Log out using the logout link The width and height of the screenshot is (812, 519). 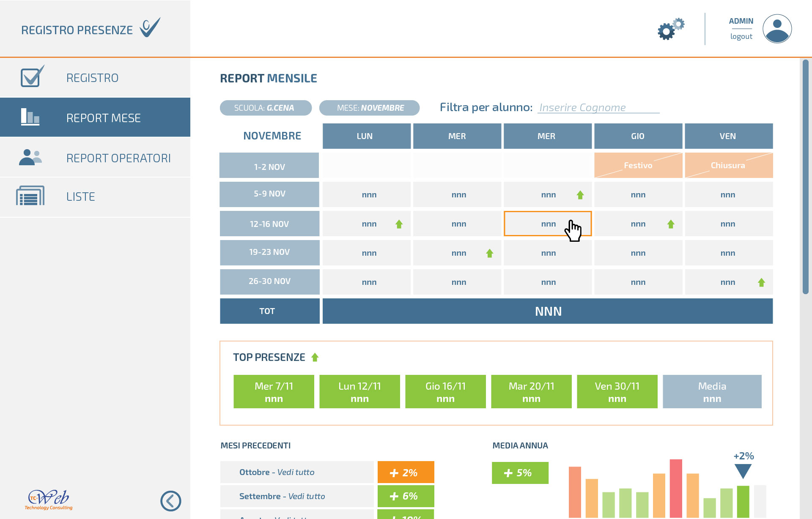tap(741, 37)
